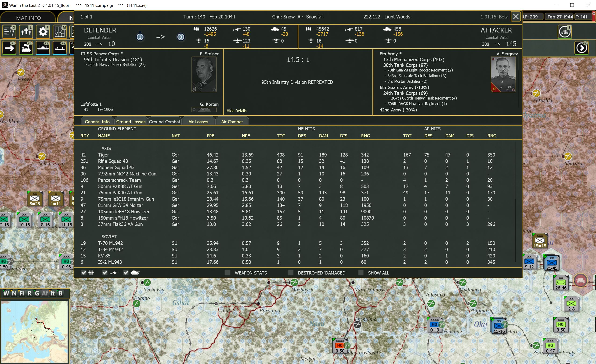596x364 pixels.
Task: Select rail mode locomotive icon (F2)
Action: [x=26, y=48]
